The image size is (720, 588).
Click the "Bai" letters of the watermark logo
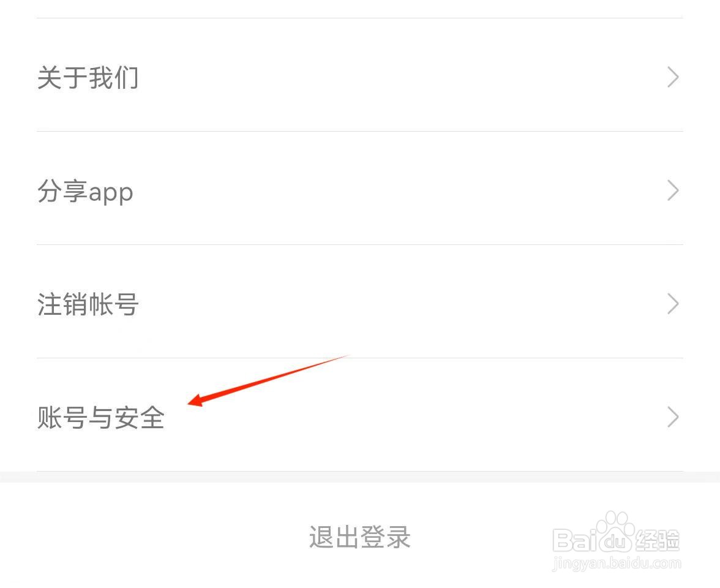[x=575, y=540]
